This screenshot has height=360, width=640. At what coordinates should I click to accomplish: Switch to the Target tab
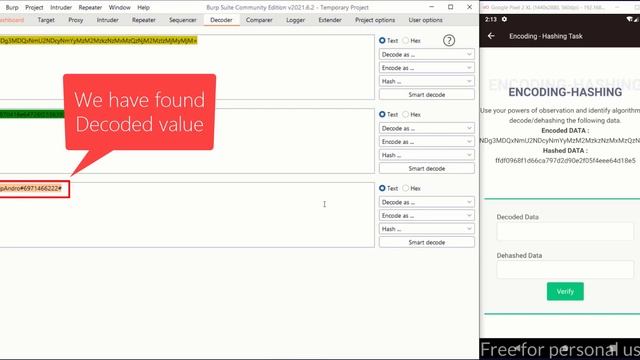46,20
